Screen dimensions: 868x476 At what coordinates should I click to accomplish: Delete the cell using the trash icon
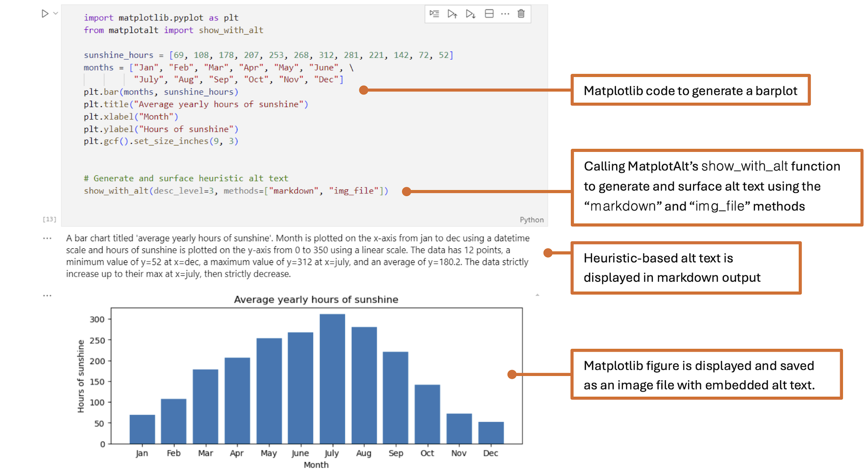(x=521, y=14)
